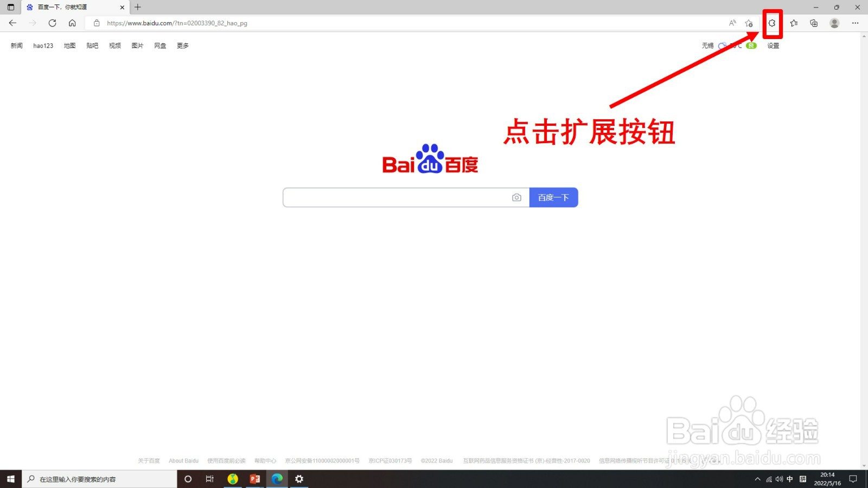The image size is (868, 488).
Task: Open the IME keyboard tray icon
Action: tap(803, 479)
